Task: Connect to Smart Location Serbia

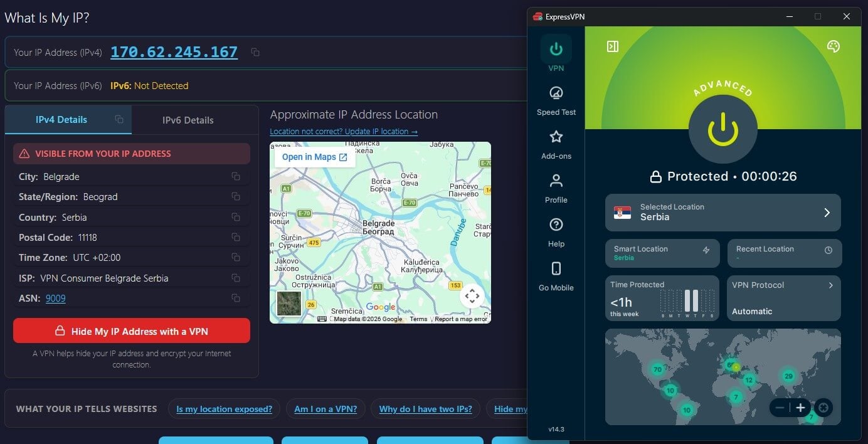Action: click(x=662, y=253)
